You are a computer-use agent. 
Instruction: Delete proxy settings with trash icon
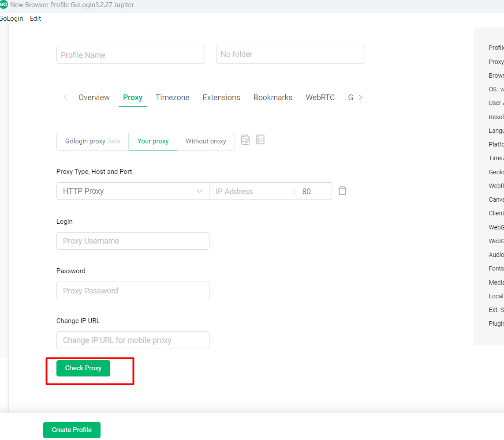(342, 191)
